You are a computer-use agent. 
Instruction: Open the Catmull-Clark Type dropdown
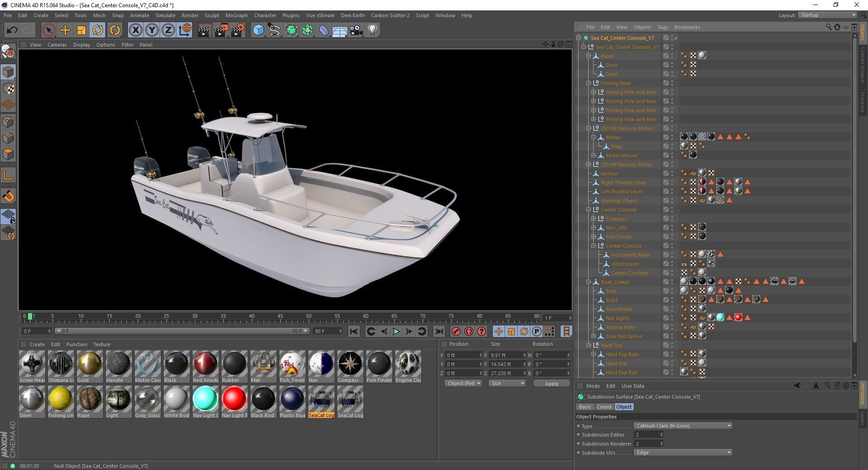683,426
